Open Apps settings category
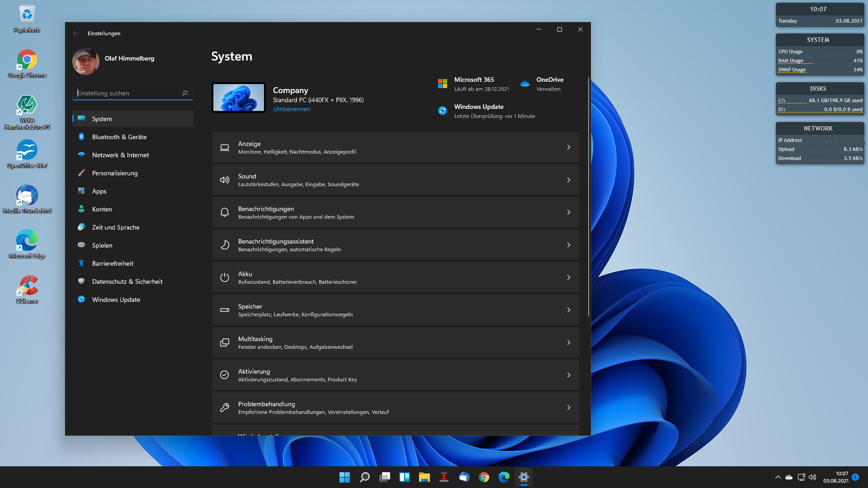The width and height of the screenshot is (868, 488). (133, 191)
